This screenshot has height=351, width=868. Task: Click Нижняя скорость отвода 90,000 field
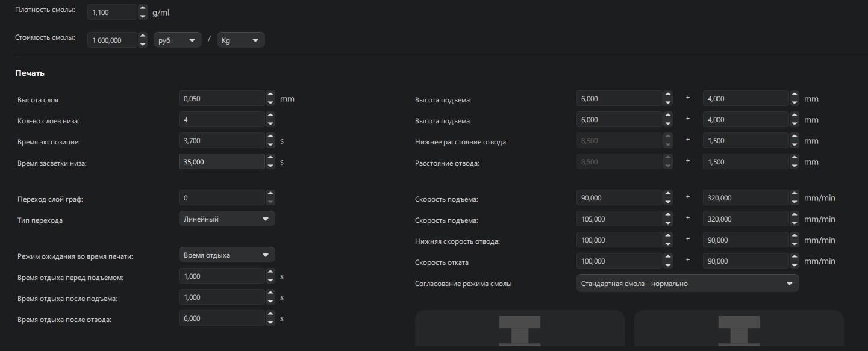[x=745, y=240]
